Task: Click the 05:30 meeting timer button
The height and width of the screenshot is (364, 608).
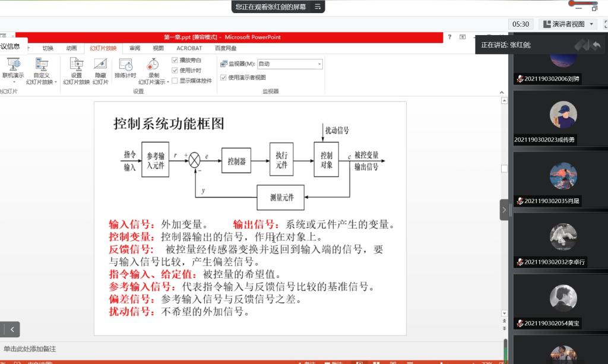Action: tap(521, 24)
